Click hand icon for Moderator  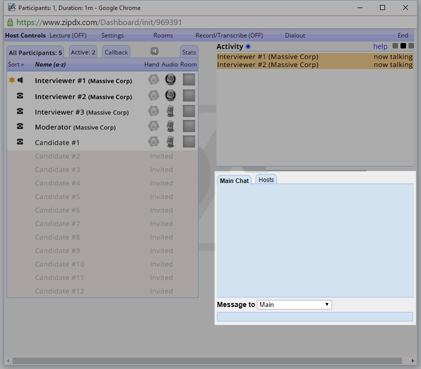tap(154, 126)
